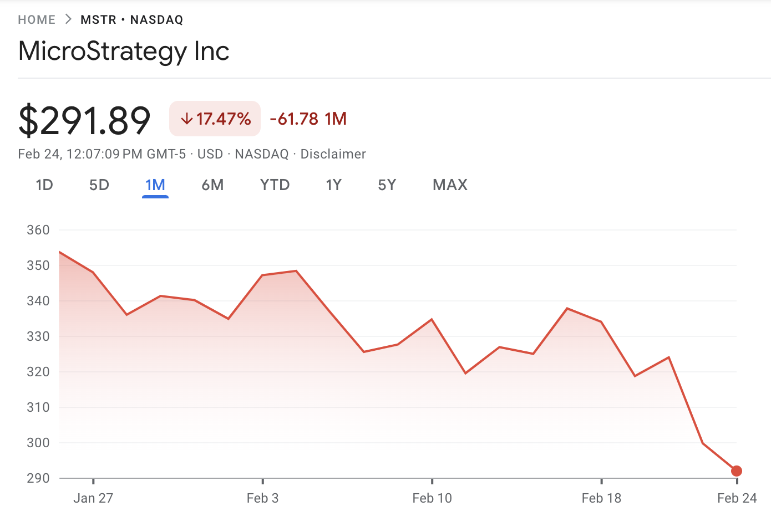Screen dimensions: 771x532
Task: Switch to the 1D time range tab
Action: (44, 185)
